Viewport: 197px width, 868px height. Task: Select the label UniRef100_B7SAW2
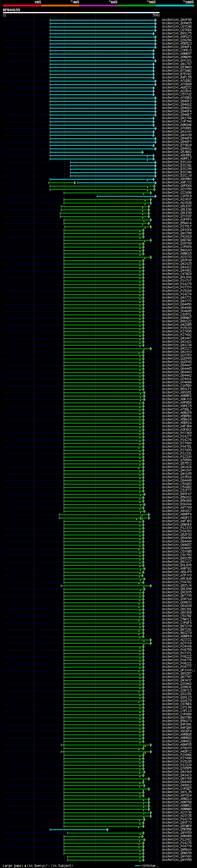[177, 71]
